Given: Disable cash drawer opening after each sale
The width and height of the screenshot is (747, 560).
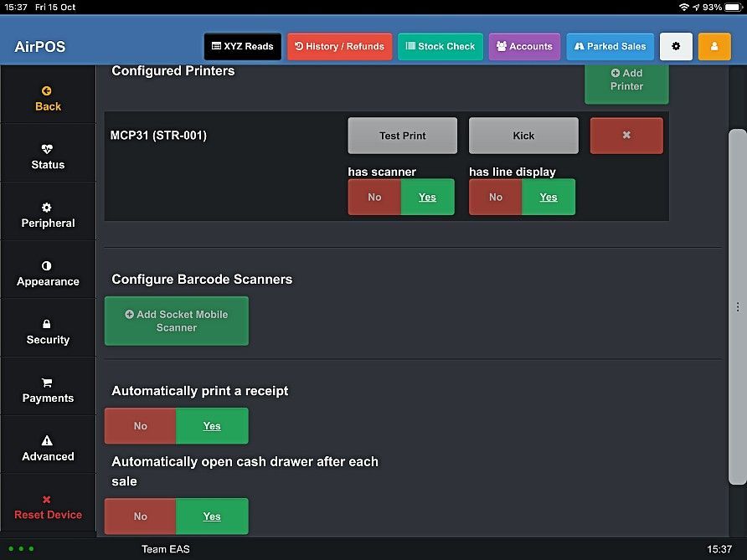Looking at the screenshot, I should 140,516.
